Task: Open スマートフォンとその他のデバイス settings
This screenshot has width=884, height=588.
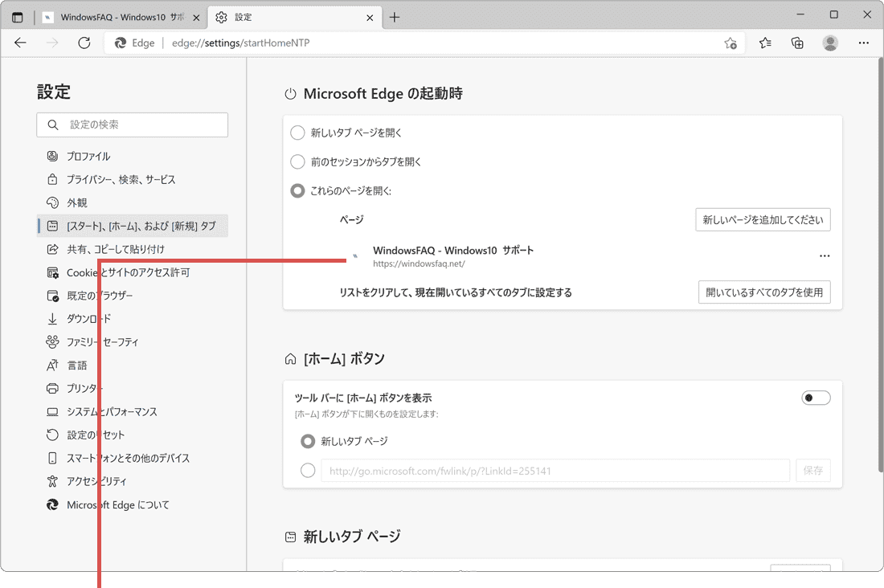Action: coord(133,458)
